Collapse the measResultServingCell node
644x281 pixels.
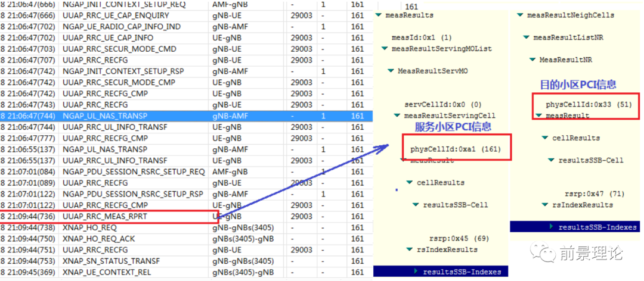click(397, 115)
